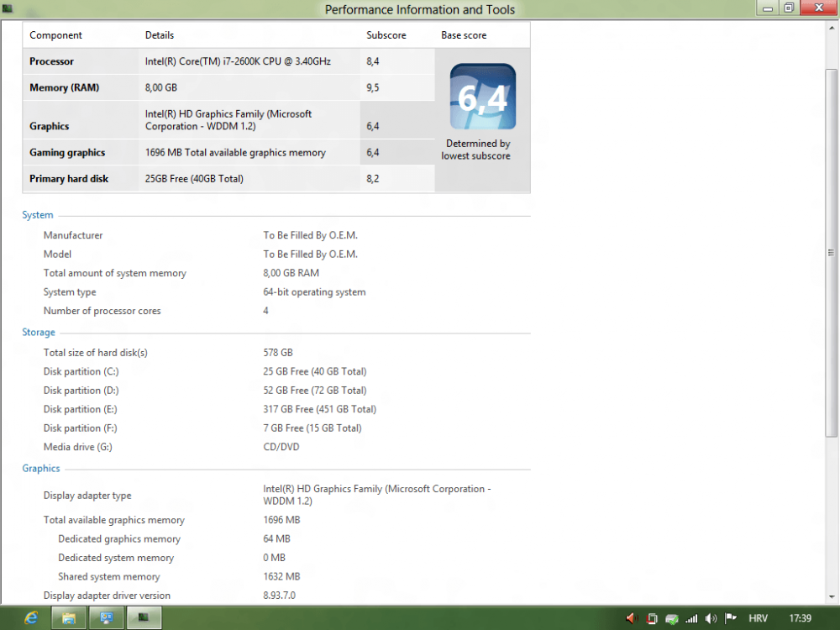
Task: Restore down the Performance Information and Tools window
Action: pos(789,8)
